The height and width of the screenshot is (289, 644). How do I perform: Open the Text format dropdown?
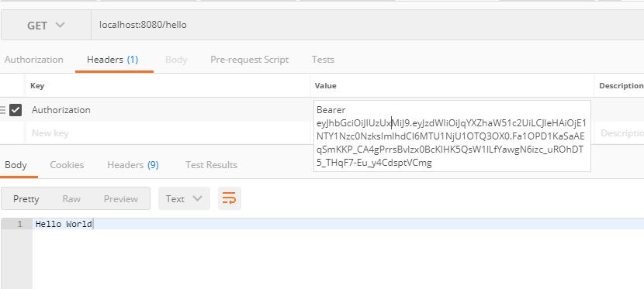(x=184, y=199)
